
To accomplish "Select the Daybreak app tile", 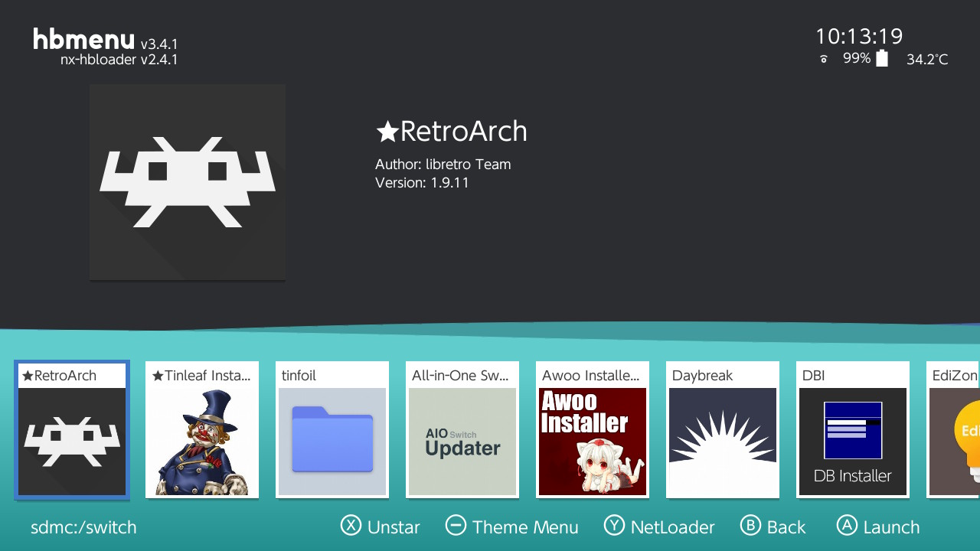I will point(723,430).
